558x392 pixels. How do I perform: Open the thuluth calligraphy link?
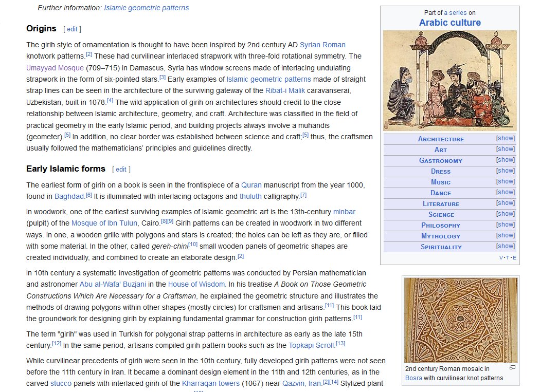tap(250, 197)
